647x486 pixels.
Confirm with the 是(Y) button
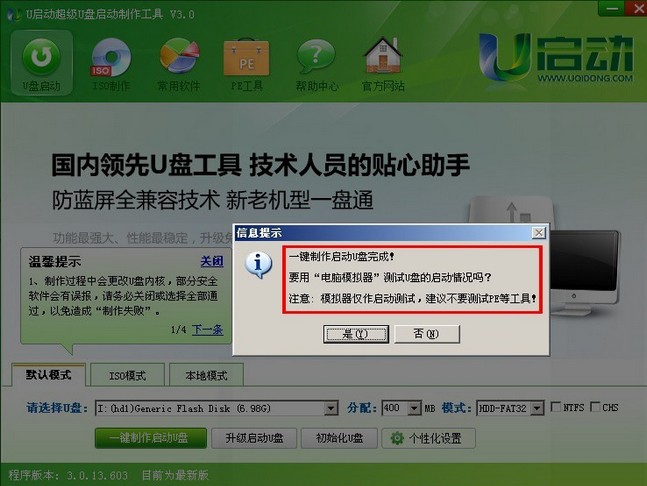(356, 334)
